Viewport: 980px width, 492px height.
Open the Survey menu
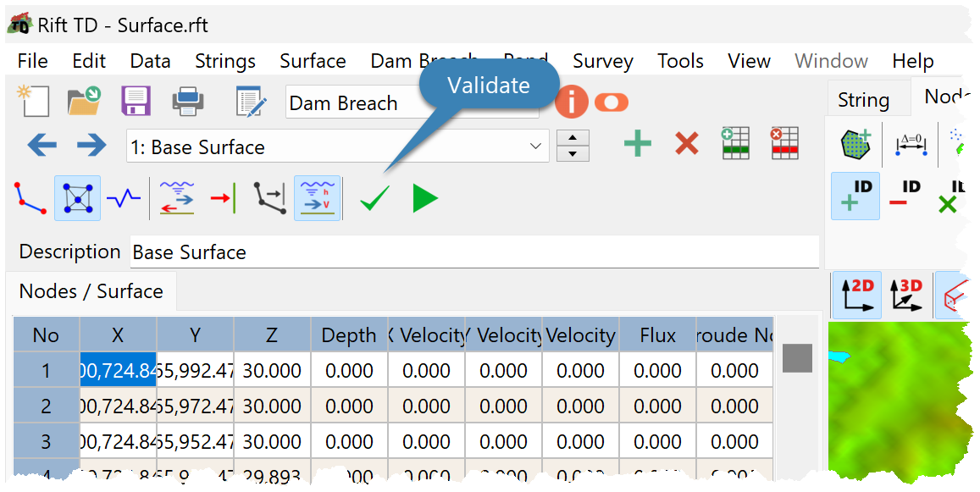(x=602, y=61)
